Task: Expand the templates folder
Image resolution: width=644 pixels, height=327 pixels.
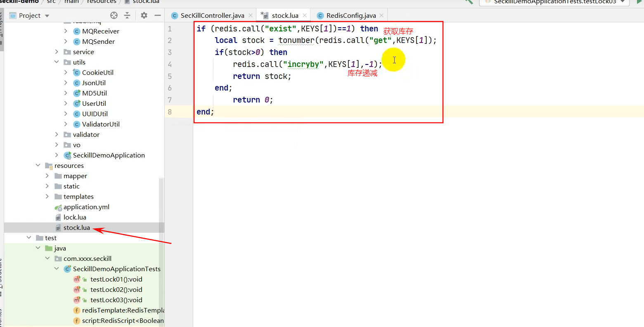Action: [x=47, y=196]
